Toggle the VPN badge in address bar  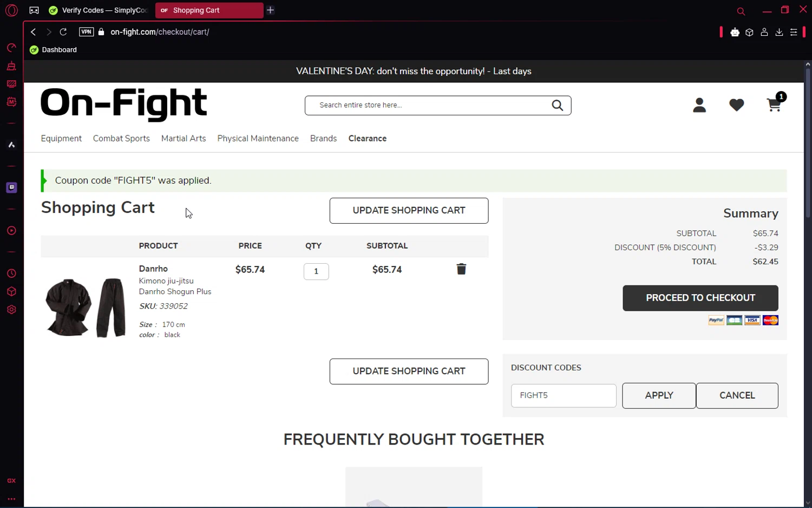86,32
